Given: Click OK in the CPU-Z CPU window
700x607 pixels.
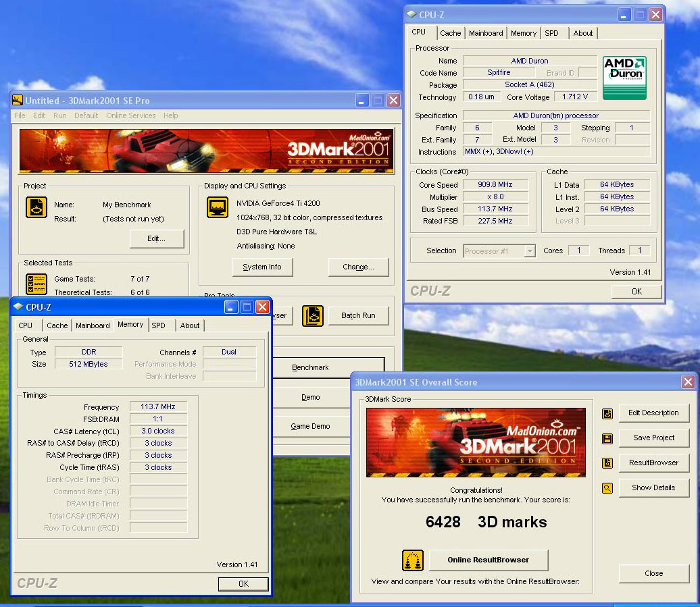Looking at the screenshot, I should (636, 291).
